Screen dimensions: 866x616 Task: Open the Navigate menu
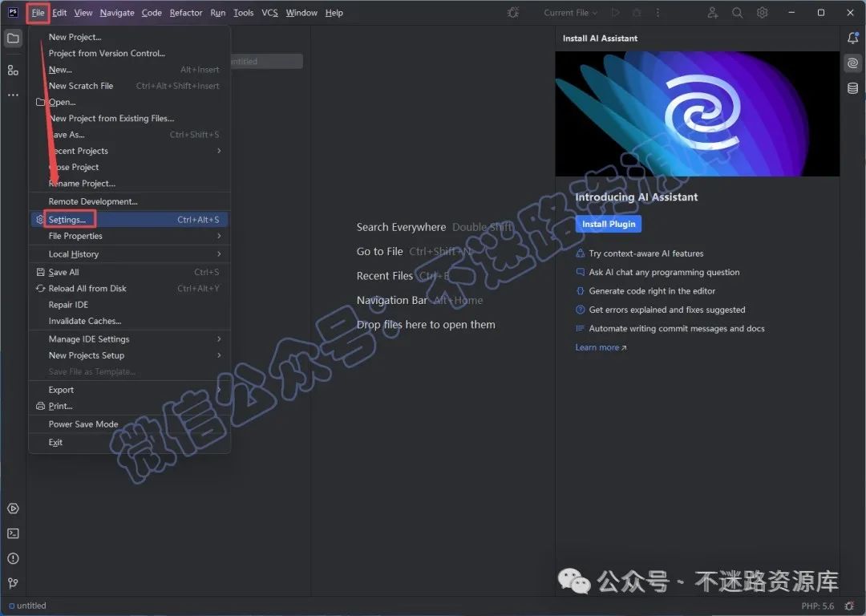tap(117, 13)
